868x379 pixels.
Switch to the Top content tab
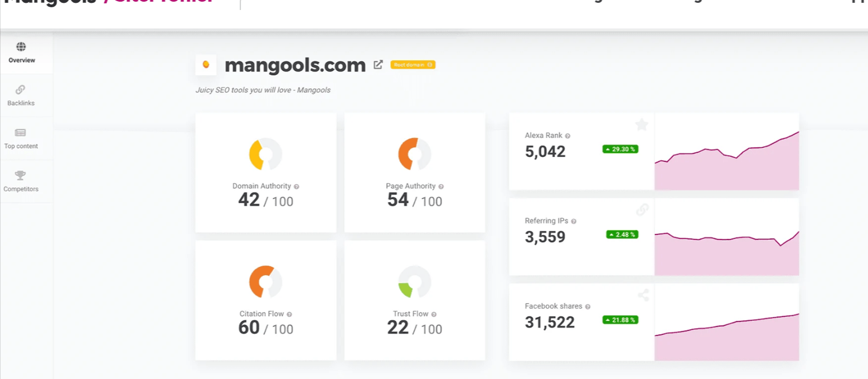[21, 138]
